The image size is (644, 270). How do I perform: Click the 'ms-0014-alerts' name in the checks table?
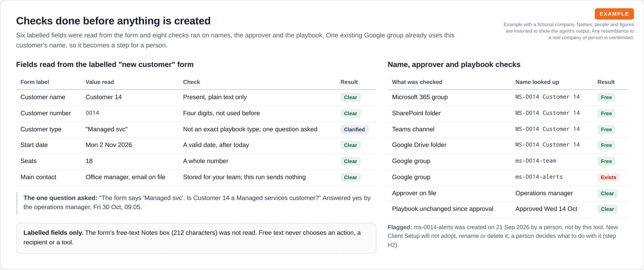click(539, 177)
